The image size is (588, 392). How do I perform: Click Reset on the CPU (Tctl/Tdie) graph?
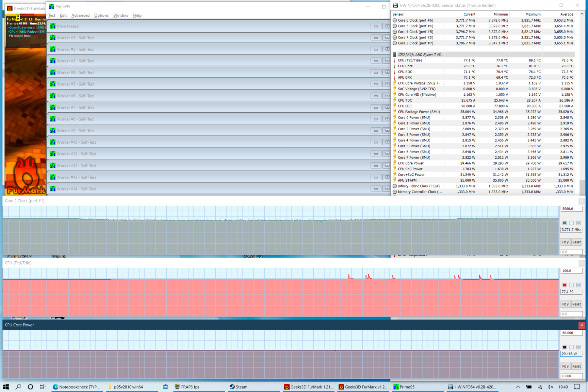[x=577, y=304]
